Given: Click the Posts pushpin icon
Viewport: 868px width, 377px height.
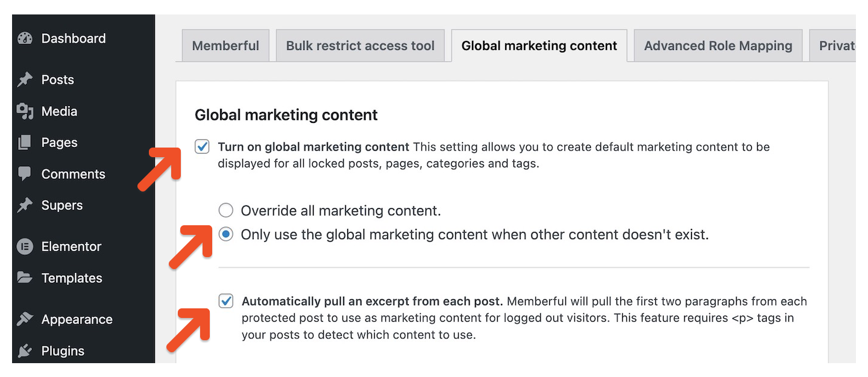Looking at the screenshot, I should [x=25, y=79].
